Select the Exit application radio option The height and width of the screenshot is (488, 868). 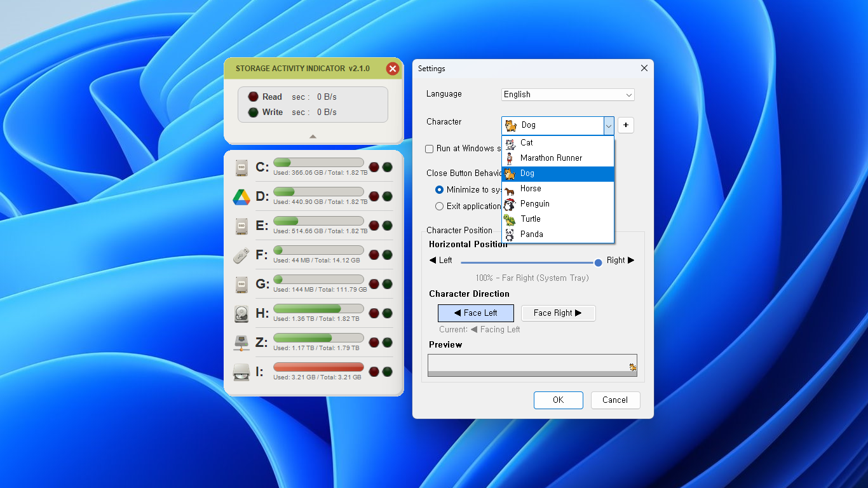pos(439,206)
